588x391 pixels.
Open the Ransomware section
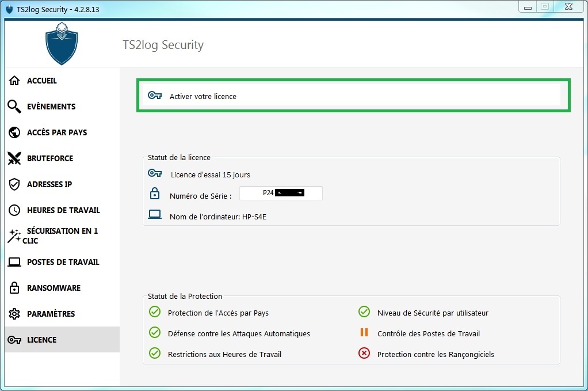click(62, 288)
